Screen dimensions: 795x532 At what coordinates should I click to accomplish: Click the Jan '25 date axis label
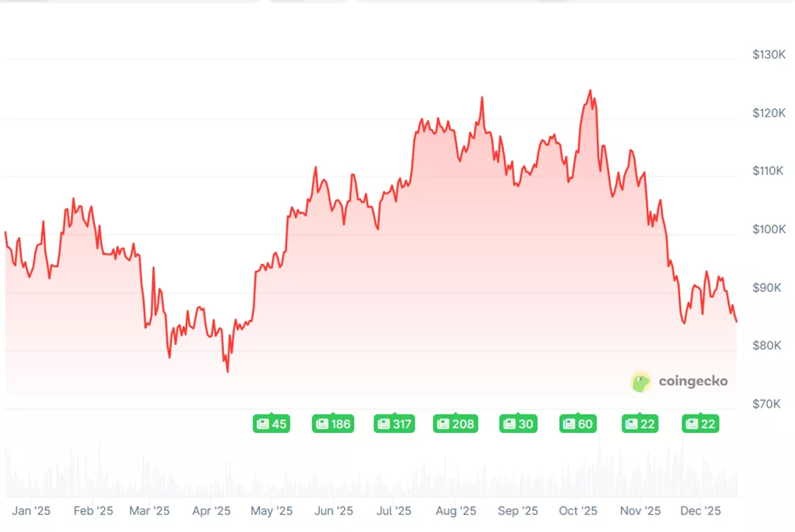(31, 511)
